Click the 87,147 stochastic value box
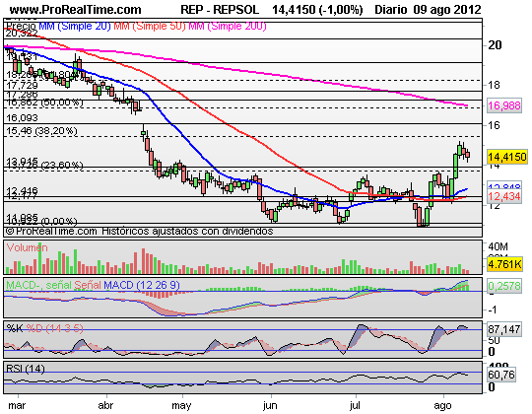Screen dimensions: 532x414 [504, 329]
